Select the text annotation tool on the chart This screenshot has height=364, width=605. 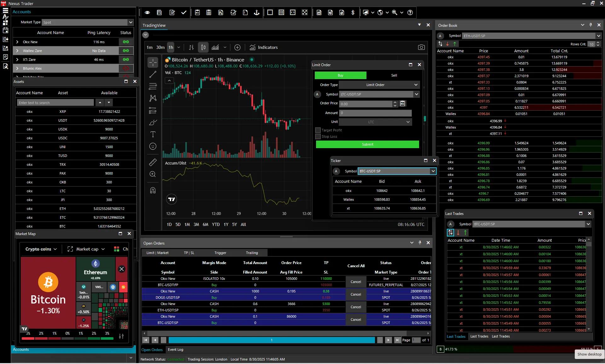pyautogui.click(x=153, y=135)
